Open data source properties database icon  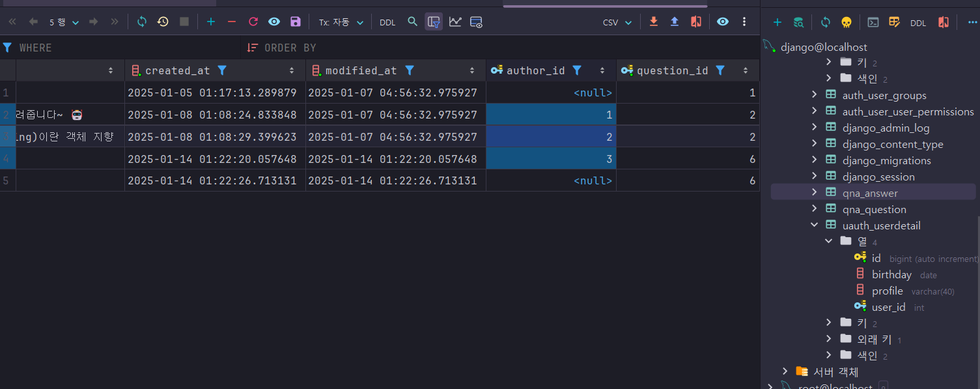pos(798,23)
